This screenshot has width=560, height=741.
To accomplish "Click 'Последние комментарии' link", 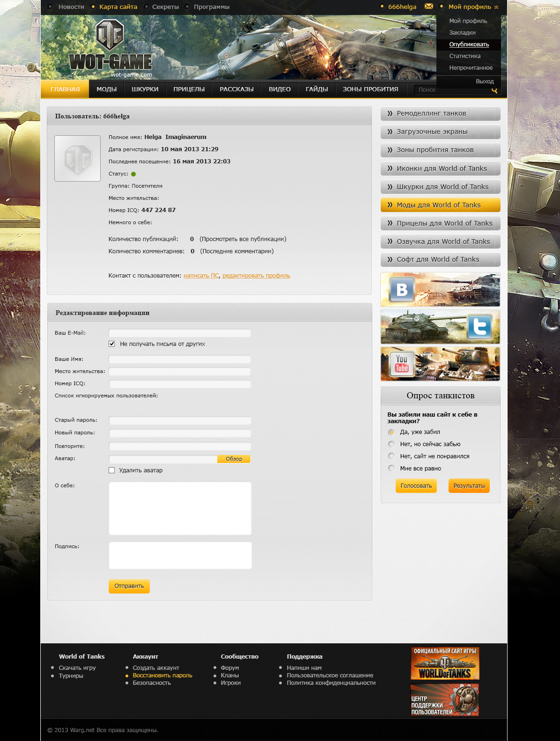I will (x=237, y=251).
